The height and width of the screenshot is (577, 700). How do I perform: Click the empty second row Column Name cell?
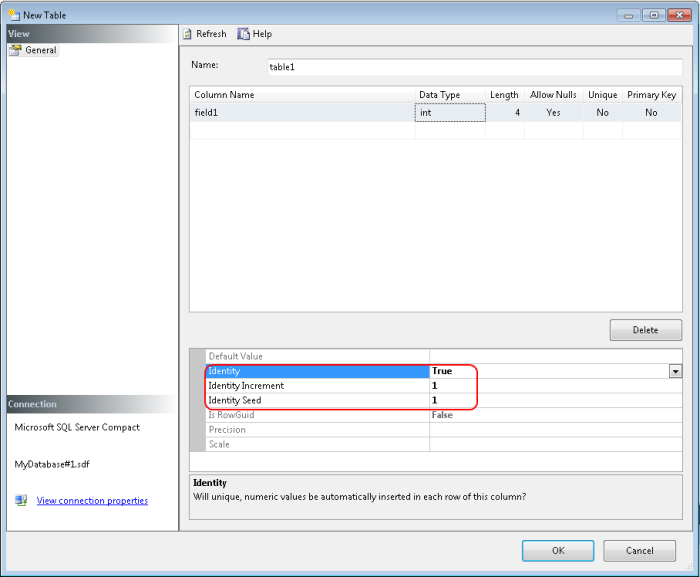tap(303, 131)
